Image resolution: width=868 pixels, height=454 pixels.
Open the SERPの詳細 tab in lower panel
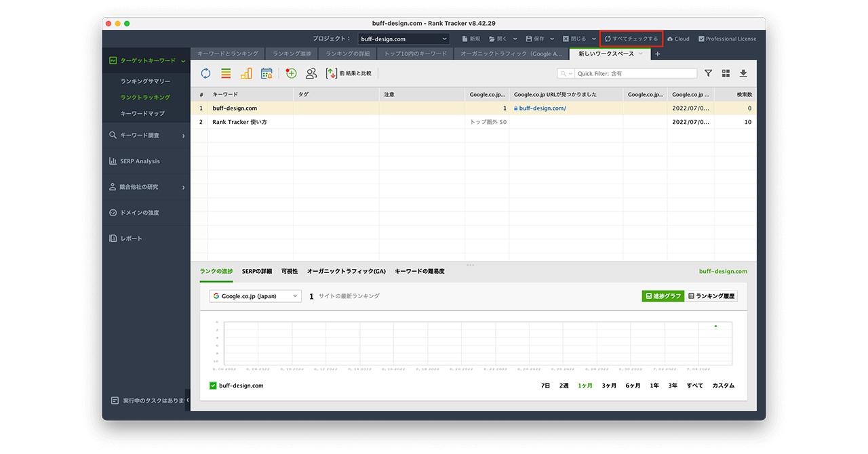point(256,271)
